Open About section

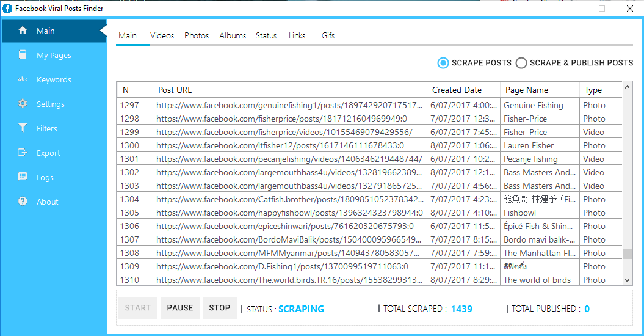(x=47, y=202)
